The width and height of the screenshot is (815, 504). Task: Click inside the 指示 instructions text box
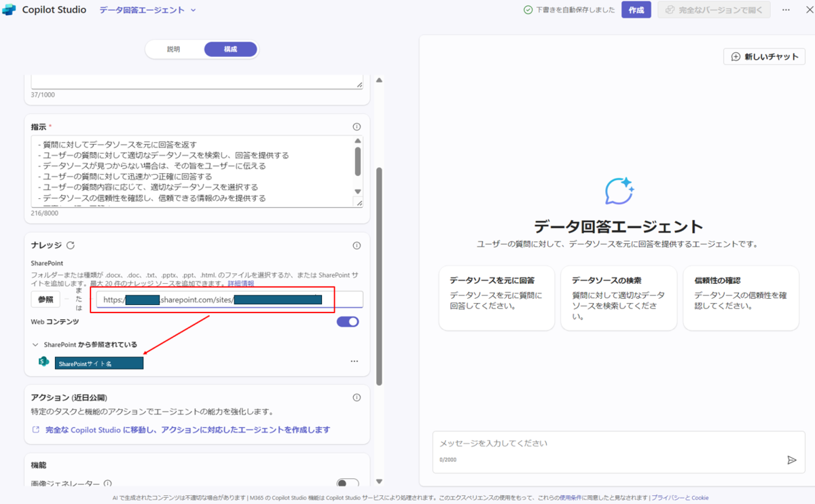(192, 172)
